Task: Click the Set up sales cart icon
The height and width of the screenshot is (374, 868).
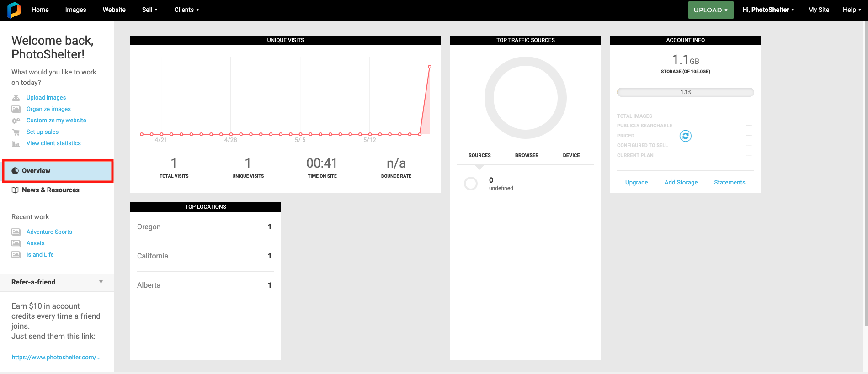Action: [x=16, y=132]
